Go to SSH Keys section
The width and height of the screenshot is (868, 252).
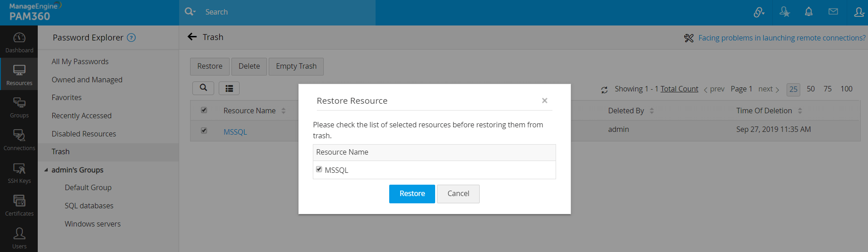click(19, 173)
